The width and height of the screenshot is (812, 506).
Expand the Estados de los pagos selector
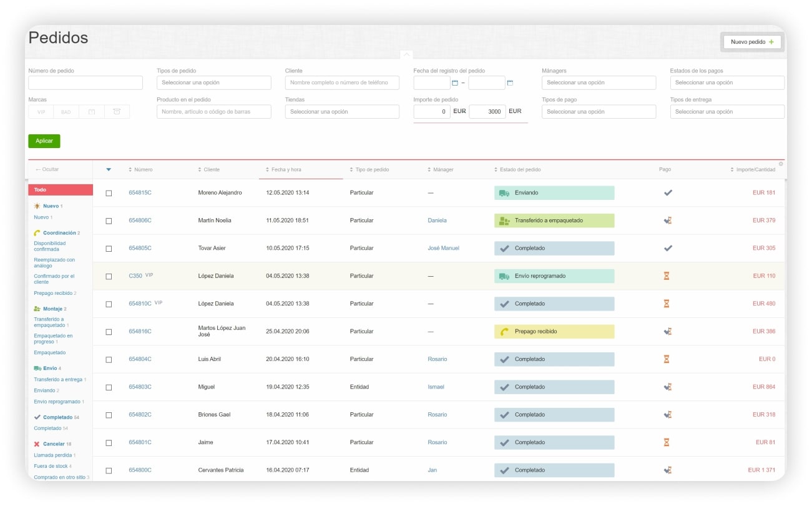click(x=727, y=82)
